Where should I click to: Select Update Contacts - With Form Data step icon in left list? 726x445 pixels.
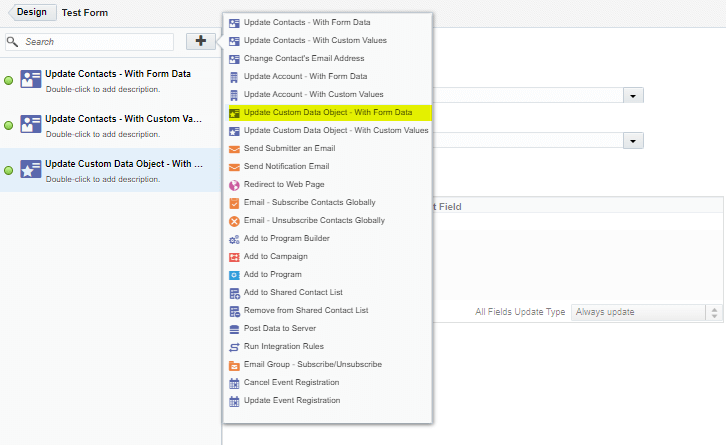tap(31, 79)
